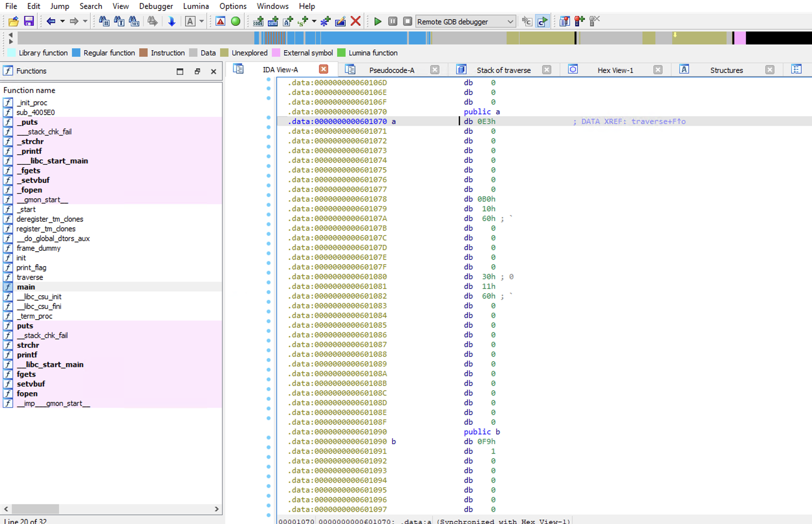Switch to the Structures tab

pyautogui.click(x=727, y=70)
